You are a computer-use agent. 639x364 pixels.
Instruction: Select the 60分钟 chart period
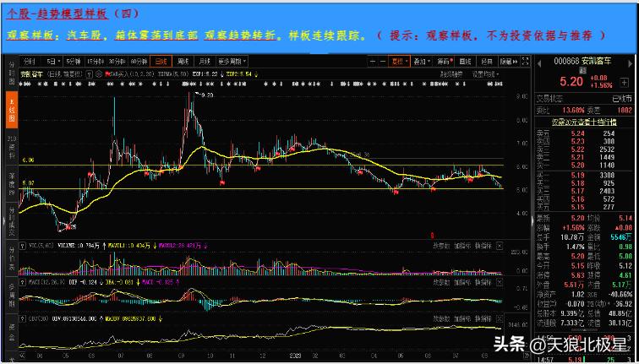[139, 62]
